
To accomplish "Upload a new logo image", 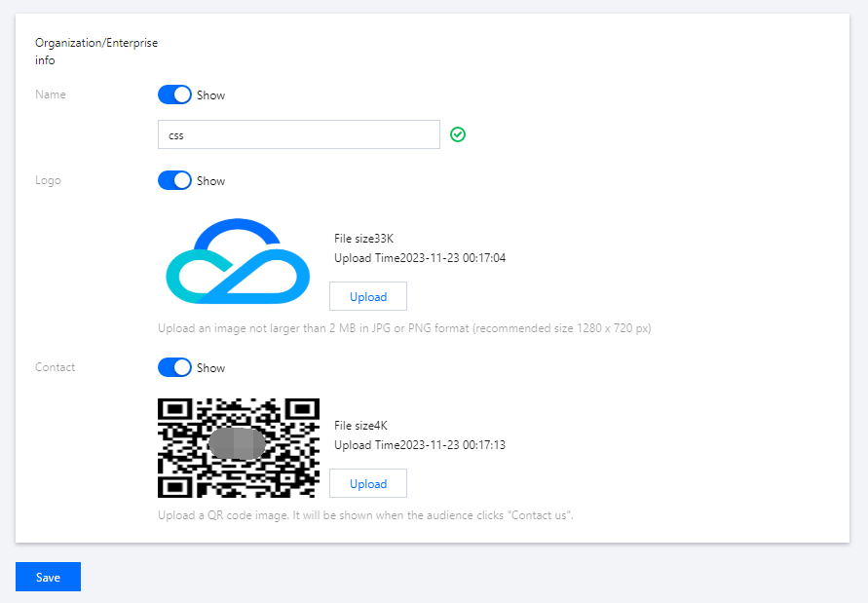I will point(367,296).
